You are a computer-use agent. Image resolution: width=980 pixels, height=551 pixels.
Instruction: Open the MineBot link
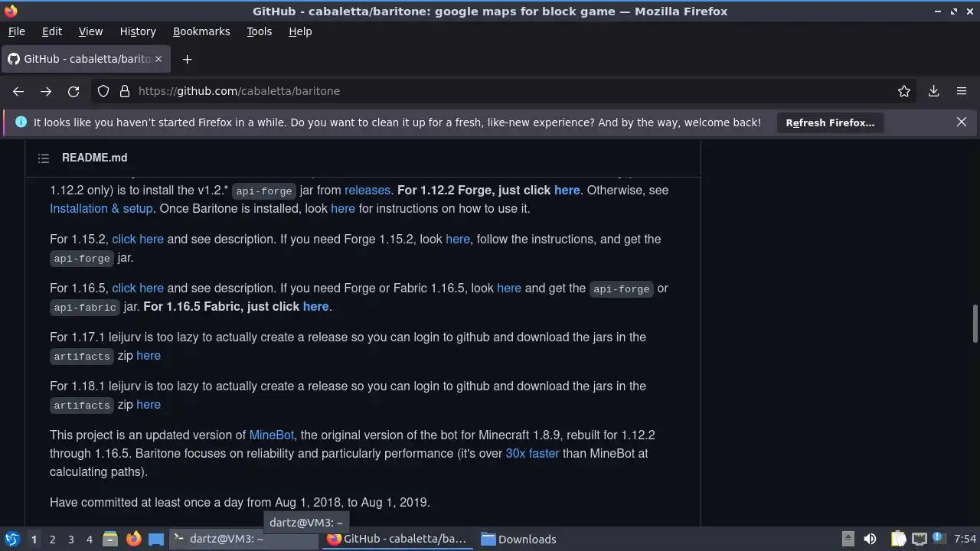[272, 435]
